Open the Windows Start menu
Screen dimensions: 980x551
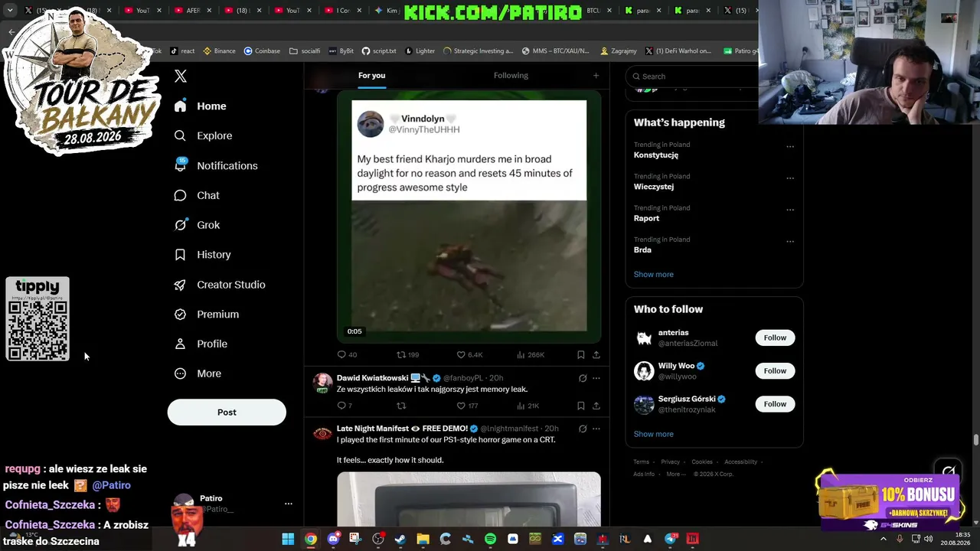[288, 539]
